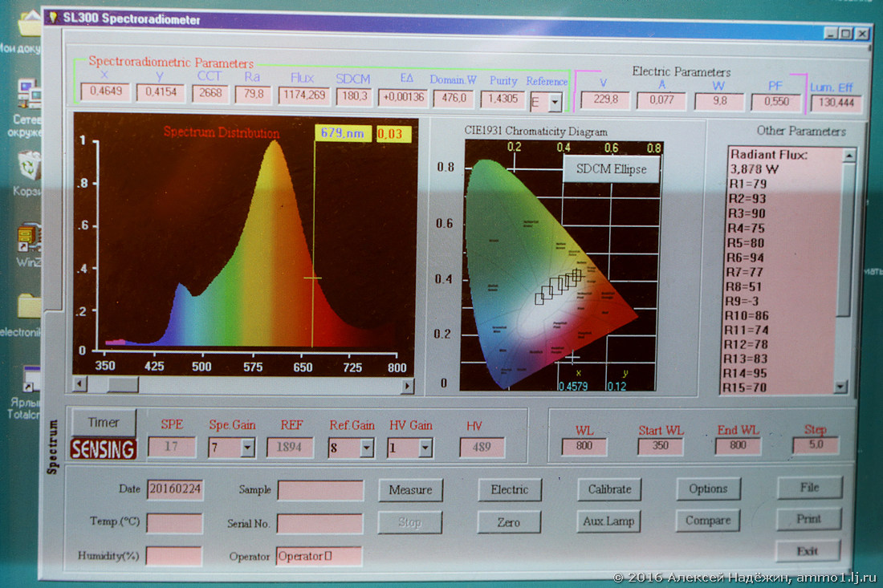Screen dimensions: 883x588
Task: Click the REF value field 1894
Action: 290,448
